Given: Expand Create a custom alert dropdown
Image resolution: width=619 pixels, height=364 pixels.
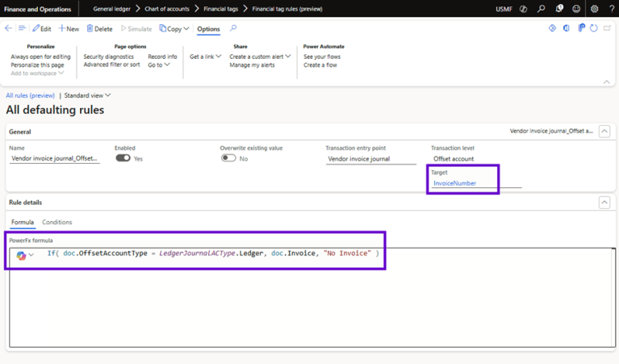Looking at the screenshot, I should (x=260, y=56).
